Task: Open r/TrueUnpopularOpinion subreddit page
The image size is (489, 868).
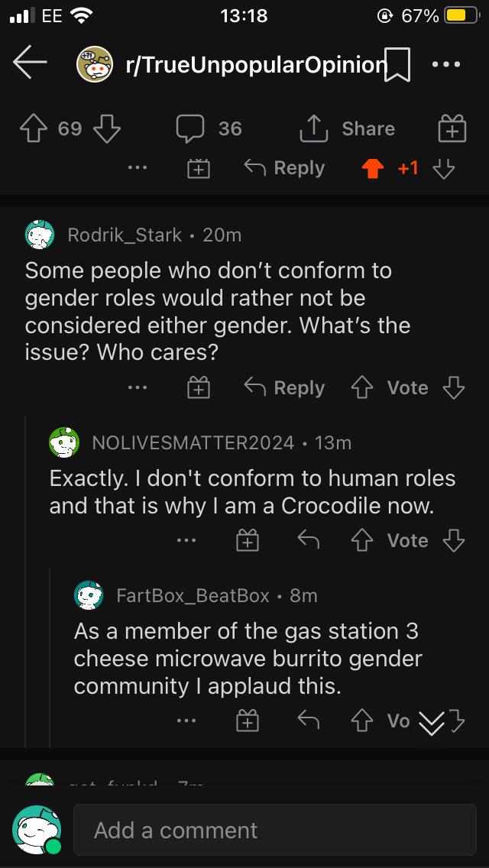Action: point(257,65)
